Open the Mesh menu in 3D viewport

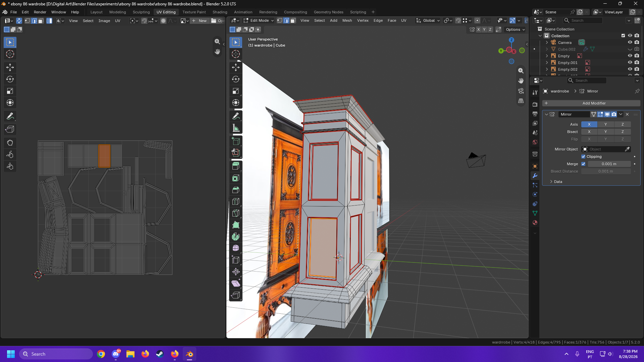click(x=347, y=20)
